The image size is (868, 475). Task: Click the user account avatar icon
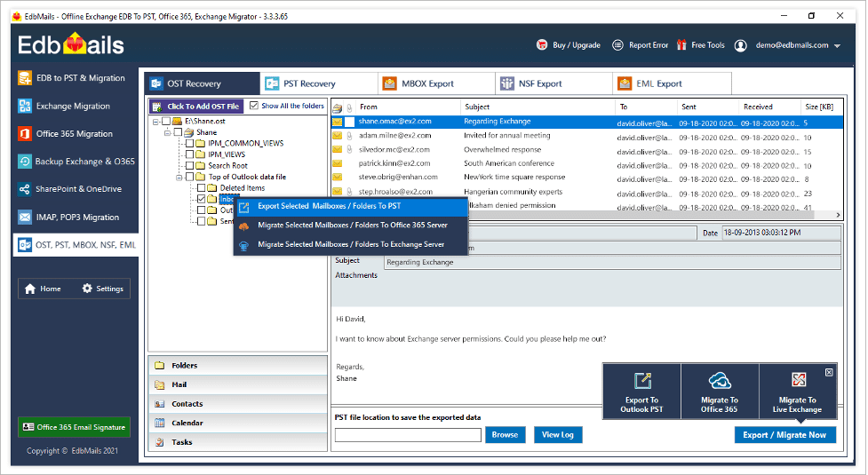point(741,45)
